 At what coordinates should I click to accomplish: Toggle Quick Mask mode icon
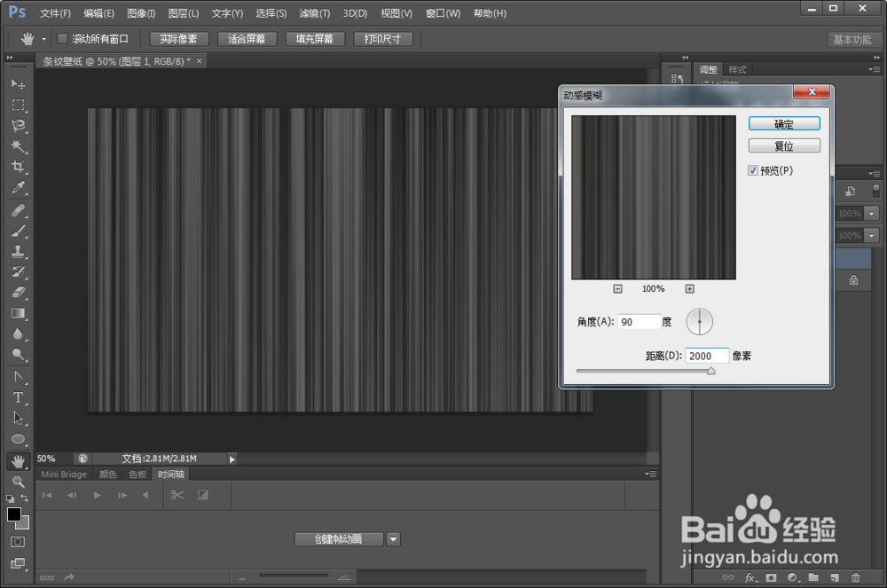[x=18, y=542]
